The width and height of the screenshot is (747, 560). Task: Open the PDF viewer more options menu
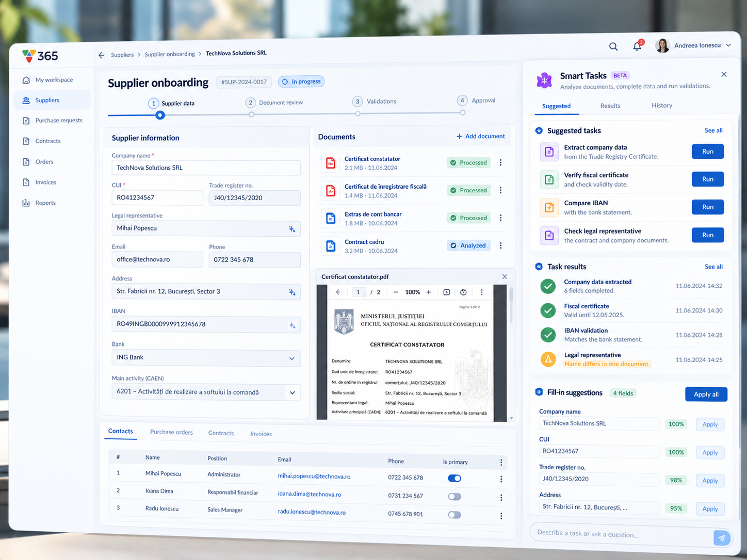(482, 292)
